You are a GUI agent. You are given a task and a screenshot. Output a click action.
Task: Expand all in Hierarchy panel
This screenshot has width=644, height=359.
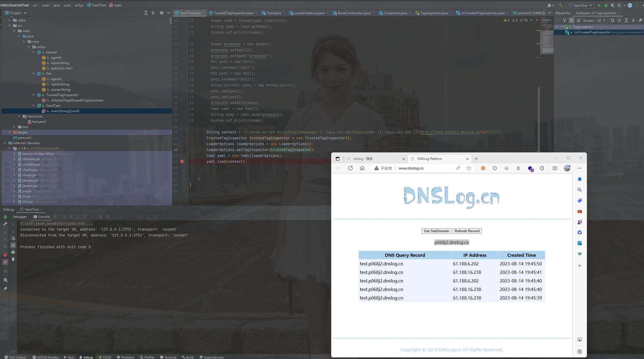(x=626, y=20)
